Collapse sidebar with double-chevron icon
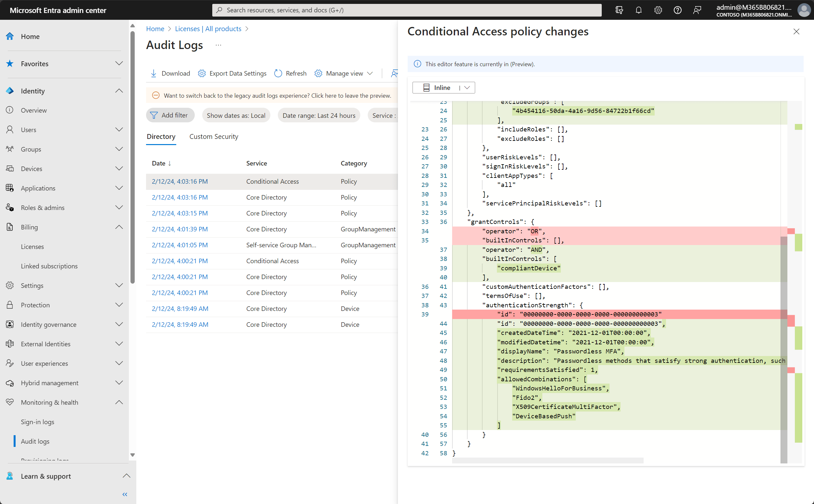 pos(125,494)
